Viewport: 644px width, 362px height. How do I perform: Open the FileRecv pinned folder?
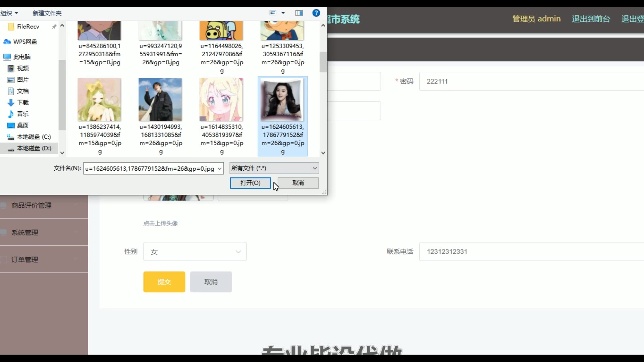point(28,26)
